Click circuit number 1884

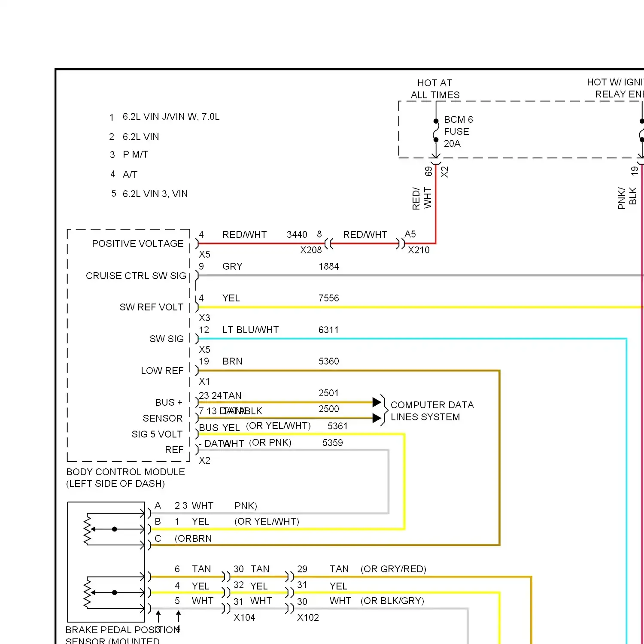coord(329,266)
